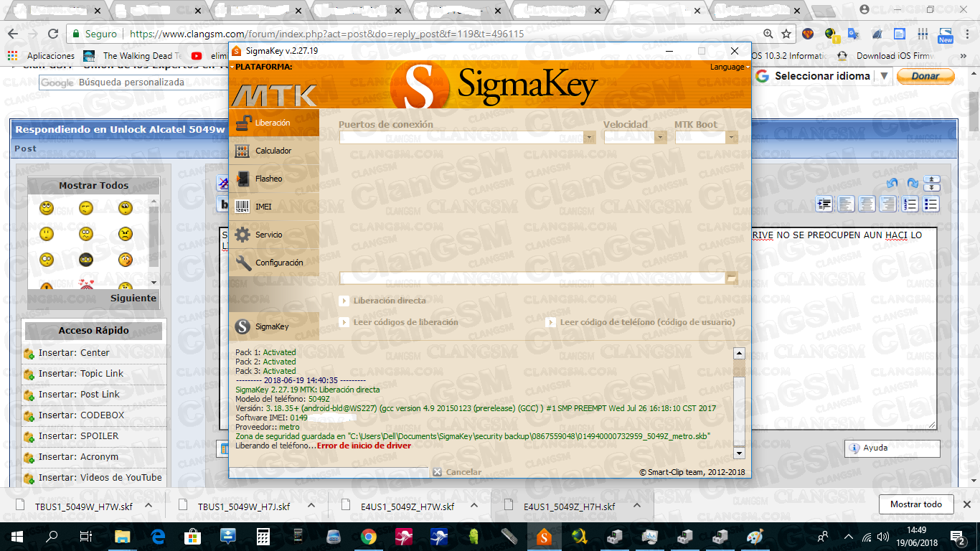Click align left icon in forum editor

pos(846,204)
